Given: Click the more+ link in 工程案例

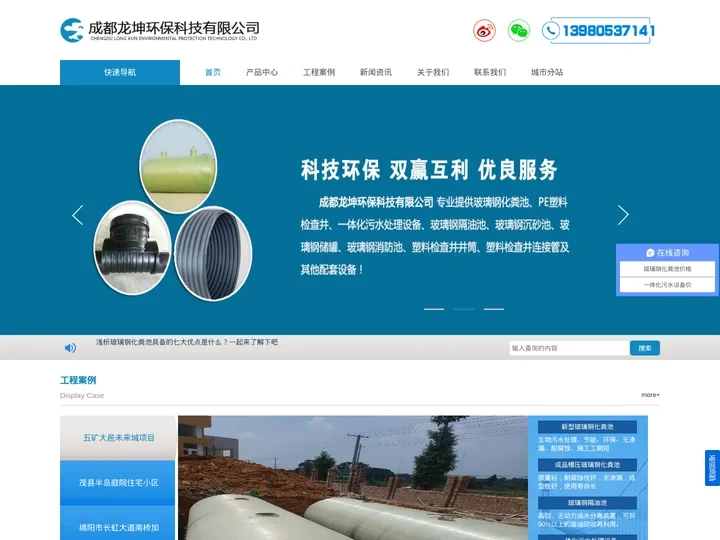Looking at the screenshot, I should [x=650, y=395].
